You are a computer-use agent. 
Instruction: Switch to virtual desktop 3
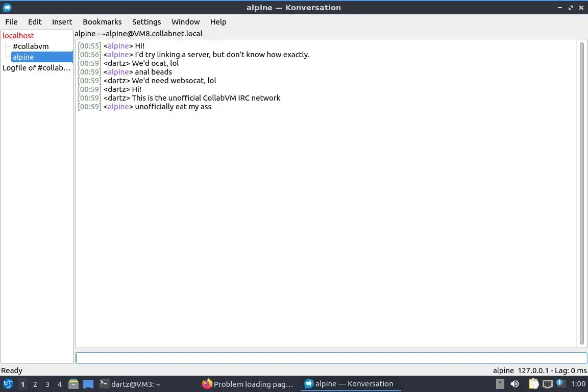[x=47, y=384]
